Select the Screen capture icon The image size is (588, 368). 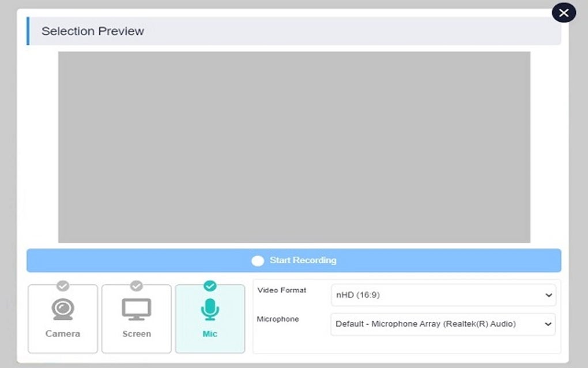pos(136,318)
